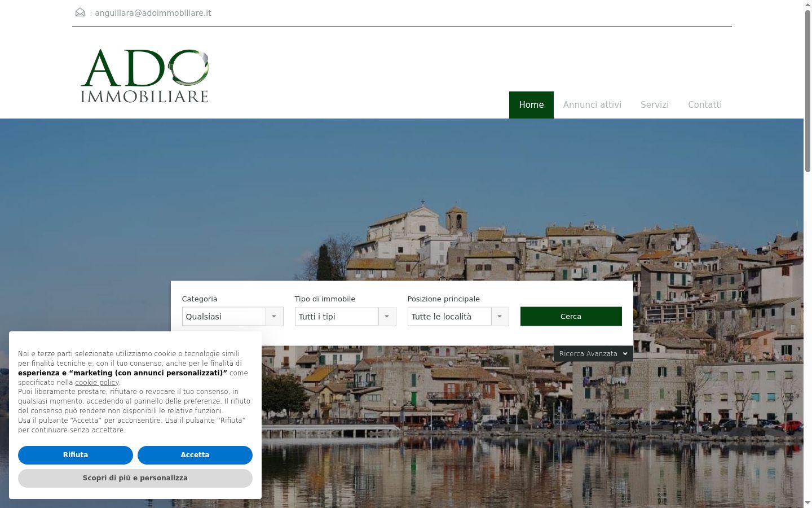Click the green Cerca button
This screenshot has width=812, height=508.
tap(571, 317)
